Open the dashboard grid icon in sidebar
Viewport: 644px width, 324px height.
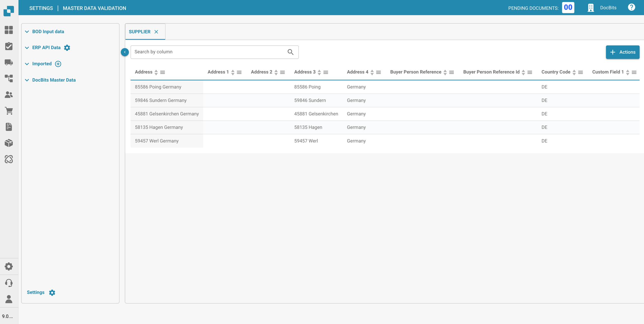point(9,30)
